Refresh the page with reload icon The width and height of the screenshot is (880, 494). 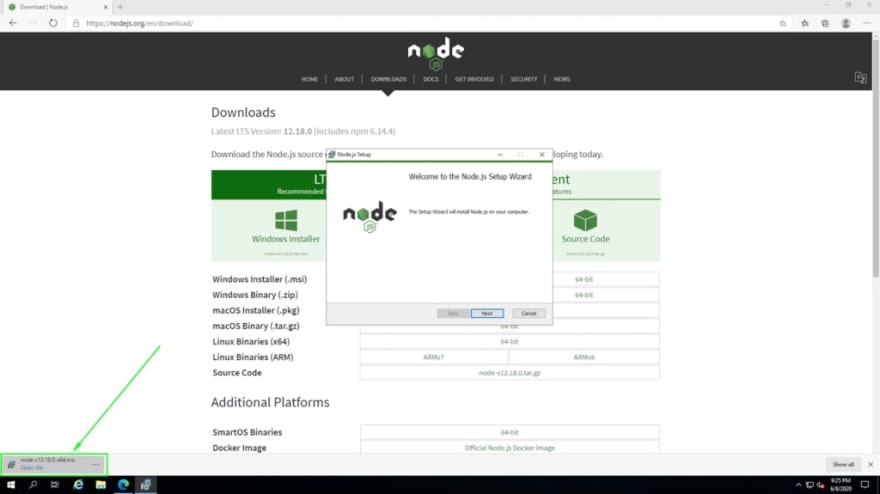pos(53,23)
